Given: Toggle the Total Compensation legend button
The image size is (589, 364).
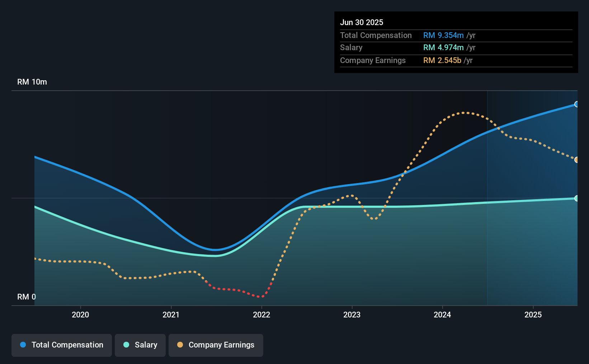Looking at the screenshot, I should [62, 345].
